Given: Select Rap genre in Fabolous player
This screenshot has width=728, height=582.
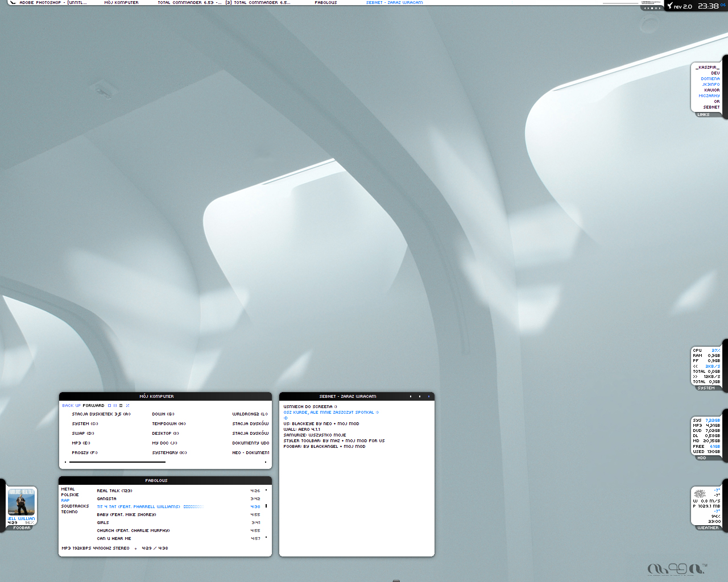Looking at the screenshot, I should click(x=65, y=501).
